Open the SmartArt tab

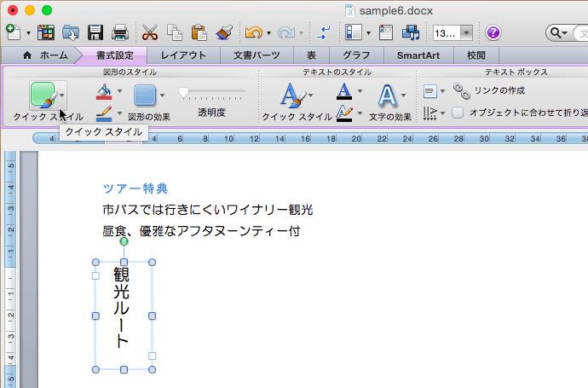(x=418, y=55)
